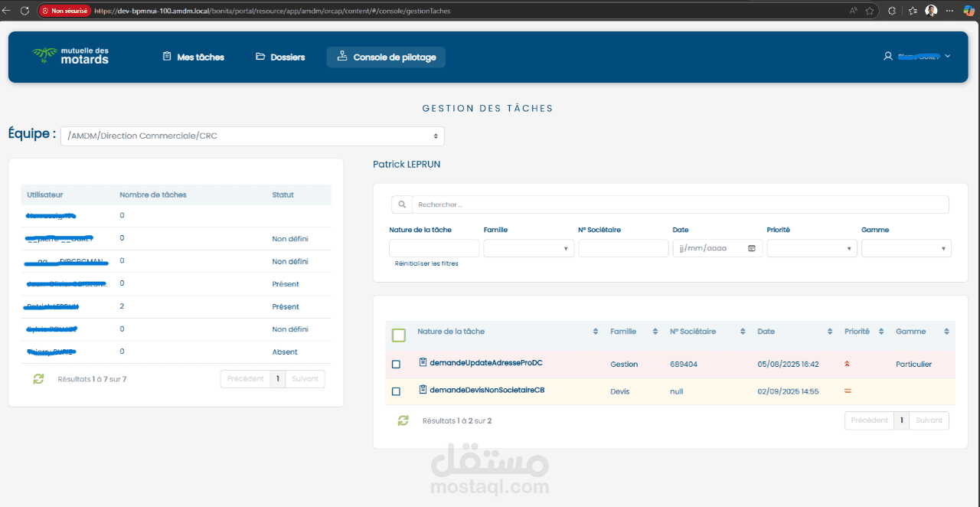Focus the N° Sociétaire filter field
This screenshot has width=980, height=507.
[623, 248]
